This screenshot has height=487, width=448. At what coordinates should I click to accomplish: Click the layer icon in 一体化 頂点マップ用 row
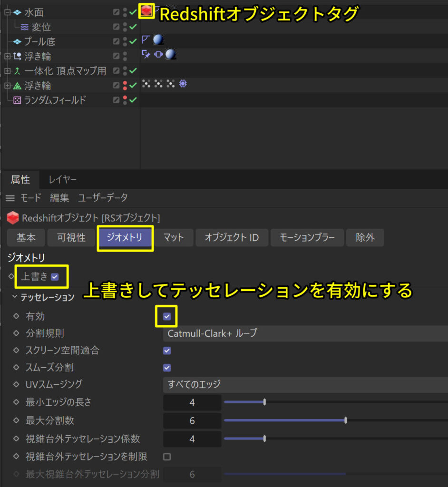[116, 70]
